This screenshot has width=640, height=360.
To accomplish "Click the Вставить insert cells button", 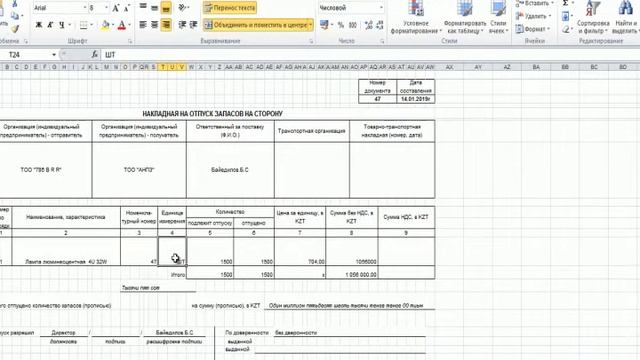I will 534,4.
